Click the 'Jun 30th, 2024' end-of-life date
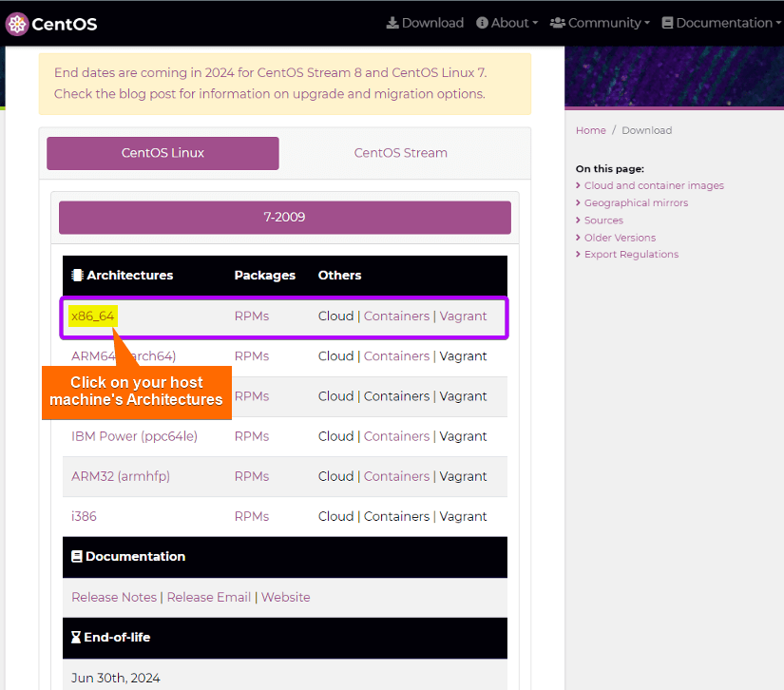The height and width of the screenshot is (690, 784). coord(116,678)
